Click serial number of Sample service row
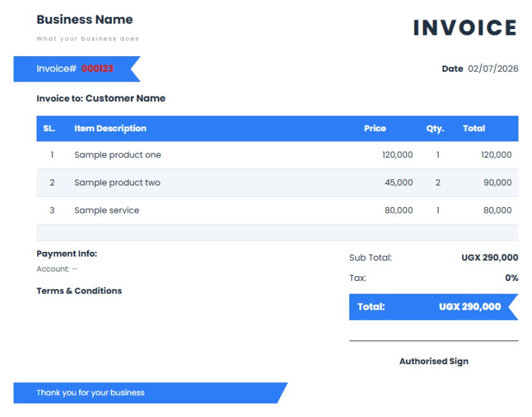532x417 pixels. click(52, 210)
